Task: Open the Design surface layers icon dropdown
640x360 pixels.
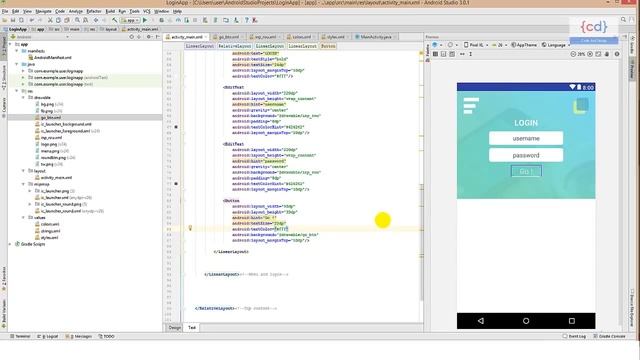Action: click(436, 45)
